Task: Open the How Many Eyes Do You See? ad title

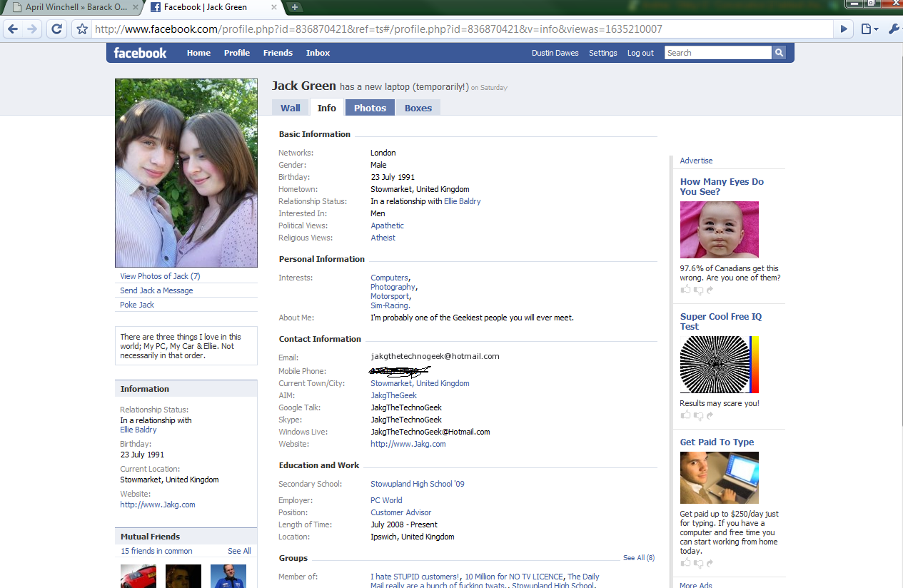Action: click(722, 187)
